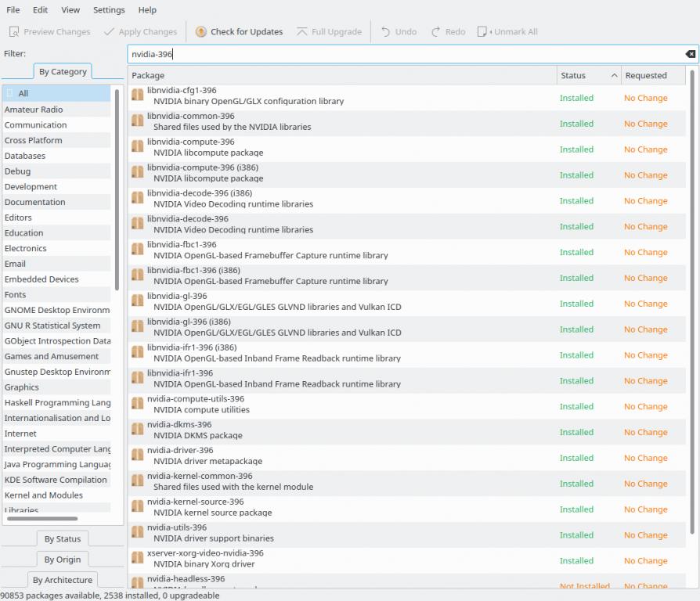This screenshot has height=601, width=700.
Task: Click the Apply Changes checkmark icon
Action: [x=109, y=32]
